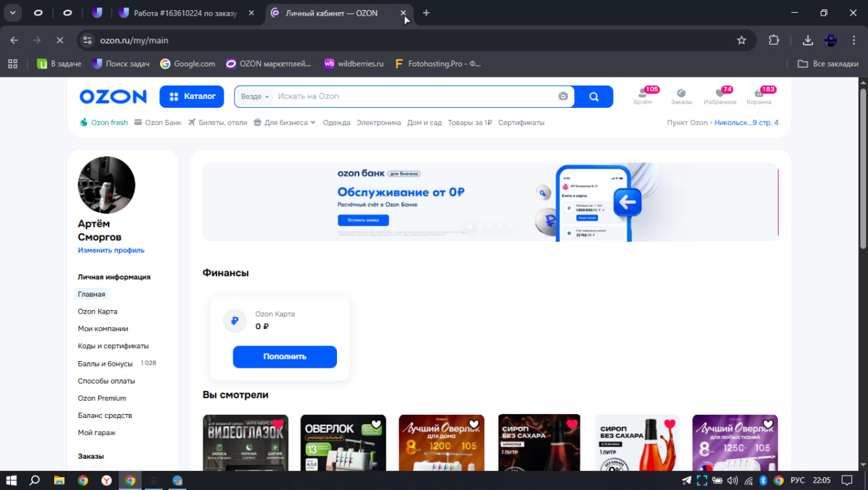Open the Никольск...9 стр. 4 pickup point link
Viewport: 868px width, 490px height.
point(746,123)
